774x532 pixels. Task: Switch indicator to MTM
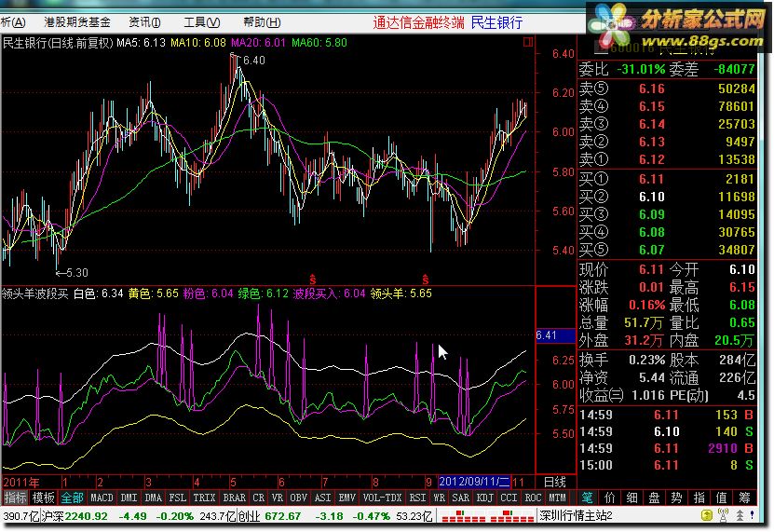coord(557,498)
